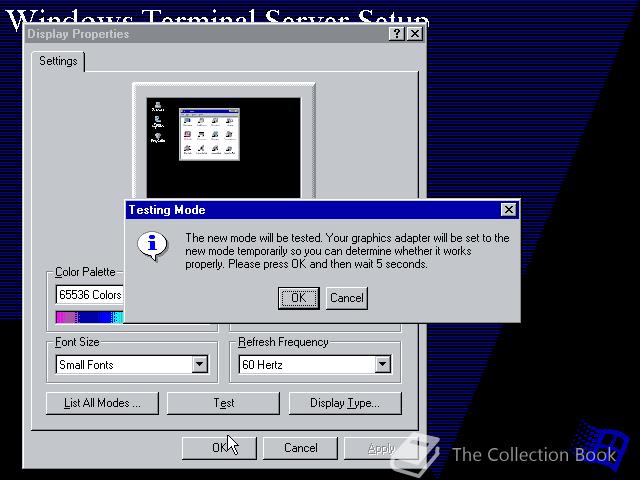
Task: Click Cancel in the Display Properties window
Action: [300, 448]
